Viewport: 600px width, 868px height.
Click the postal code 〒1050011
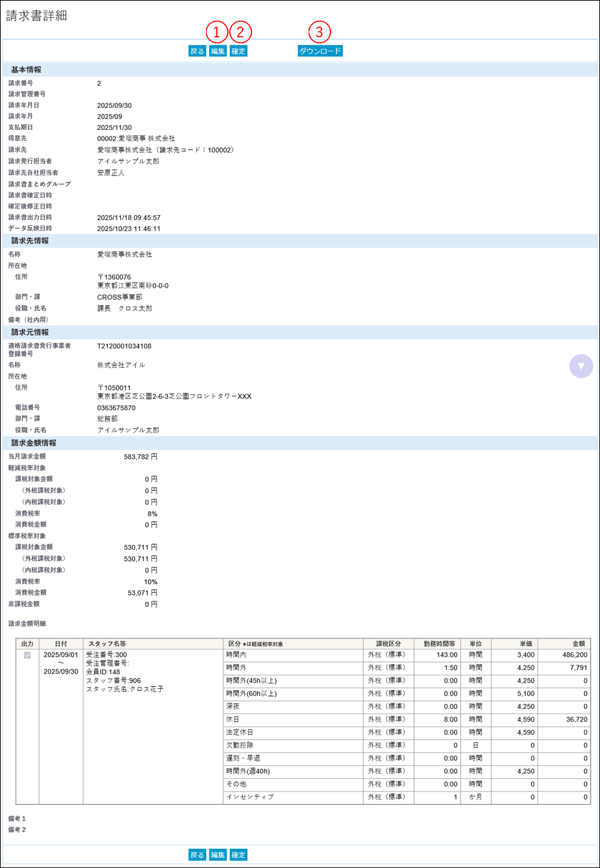coord(114,388)
